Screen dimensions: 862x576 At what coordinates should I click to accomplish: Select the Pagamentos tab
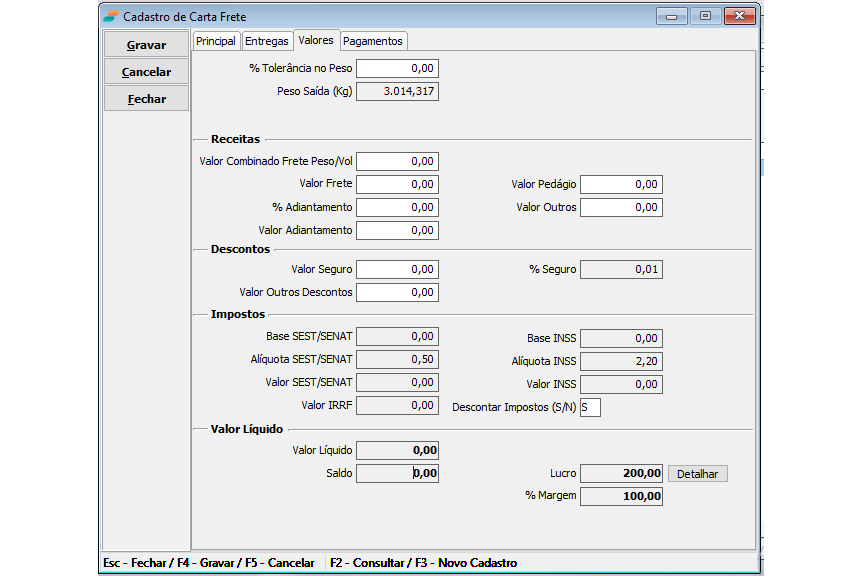[373, 41]
